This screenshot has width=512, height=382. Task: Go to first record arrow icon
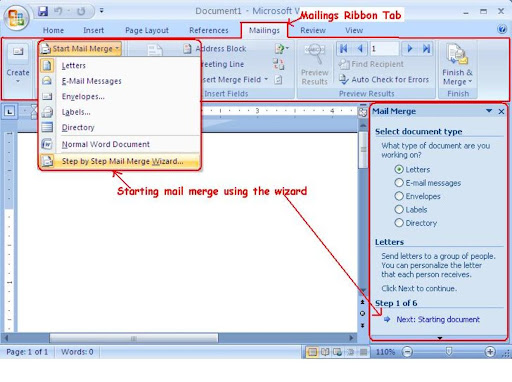[344, 49]
